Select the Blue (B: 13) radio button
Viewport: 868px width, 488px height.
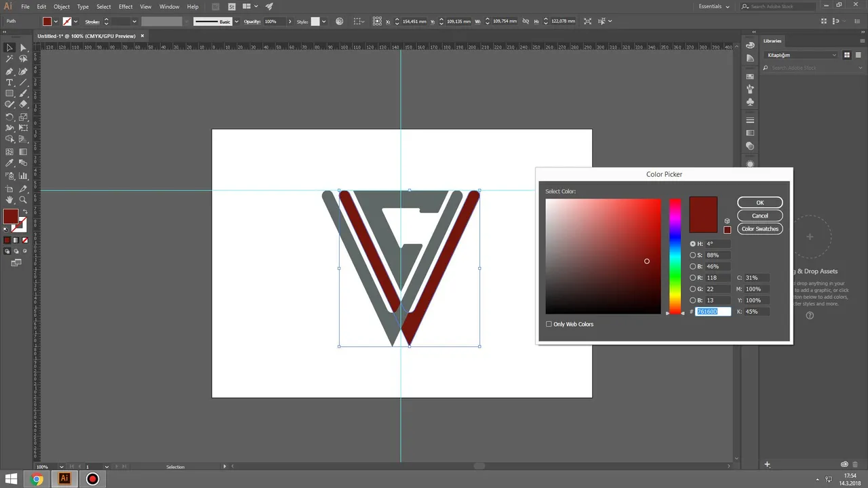pos(693,300)
